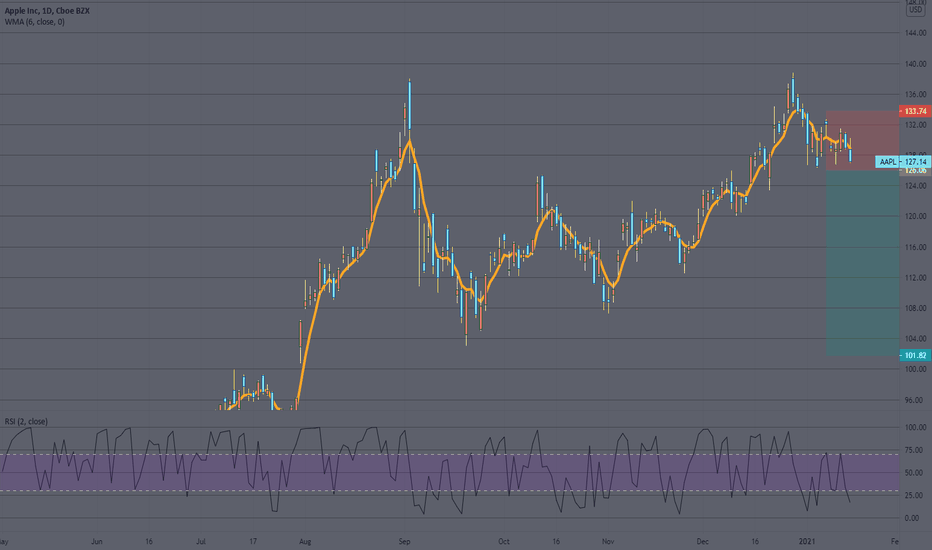Viewport: 932px width, 550px height.
Task: Click the Oct label on the time axis
Action: coord(503,542)
